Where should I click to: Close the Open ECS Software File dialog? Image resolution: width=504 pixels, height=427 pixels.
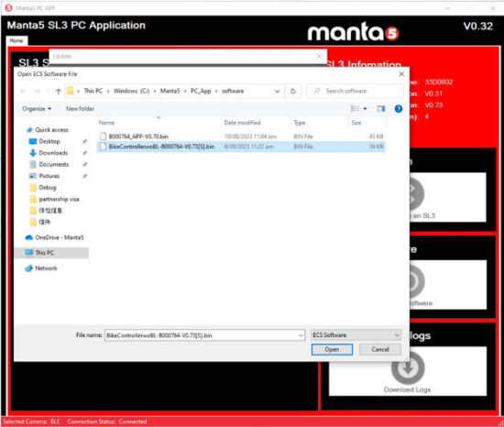401,74
